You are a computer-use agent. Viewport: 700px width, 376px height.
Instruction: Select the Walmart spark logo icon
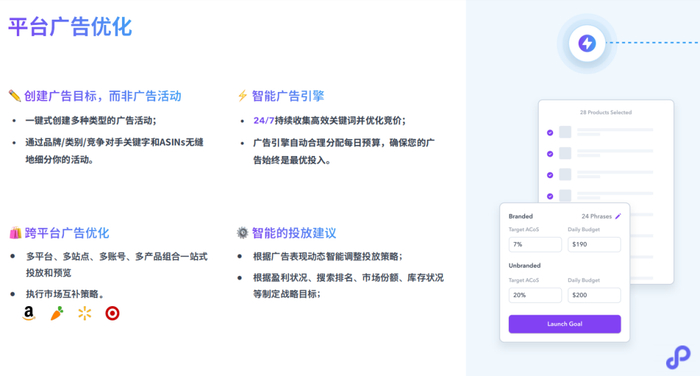(84, 313)
